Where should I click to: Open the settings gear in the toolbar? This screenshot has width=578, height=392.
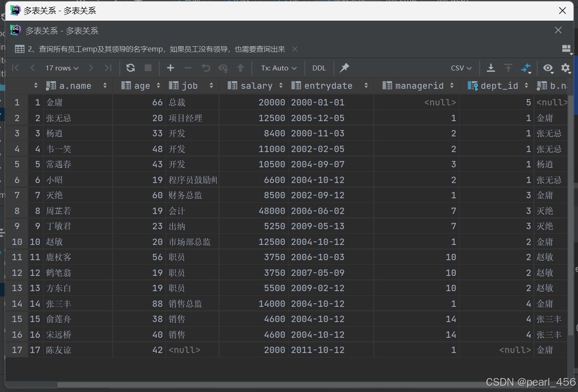click(565, 69)
